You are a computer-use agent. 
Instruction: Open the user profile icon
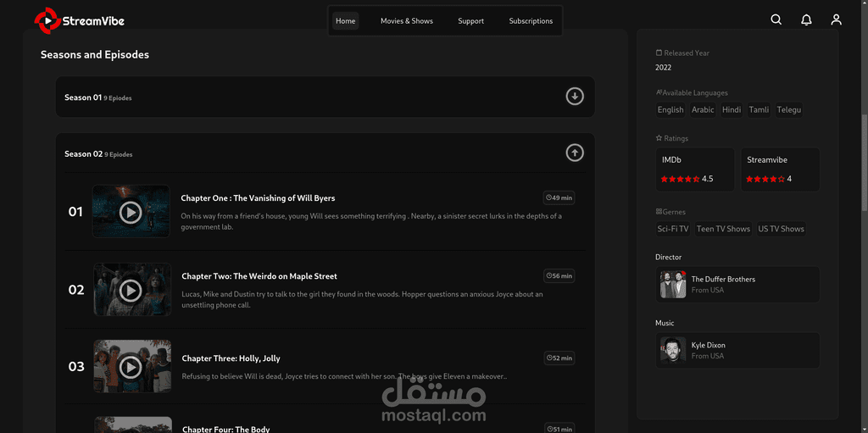[837, 19]
